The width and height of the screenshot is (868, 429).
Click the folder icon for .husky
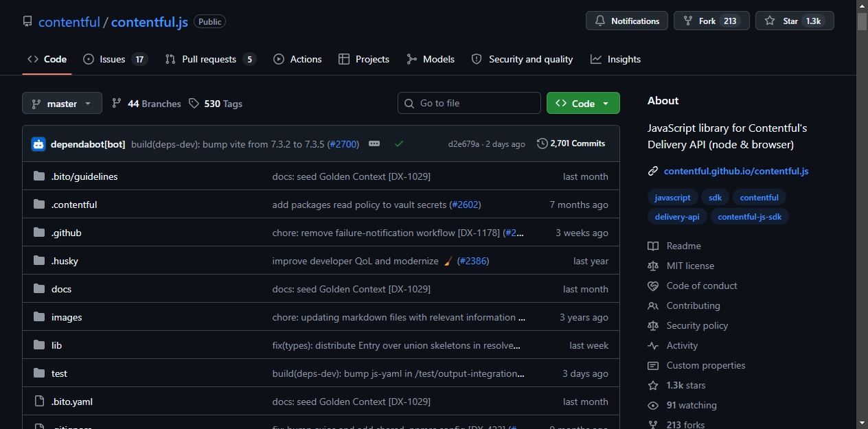tap(39, 261)
